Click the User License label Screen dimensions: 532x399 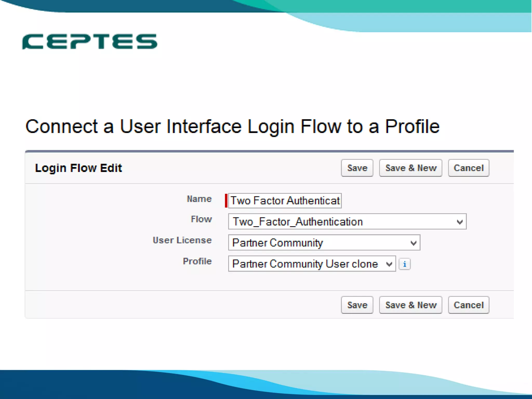tap(182, 240)
